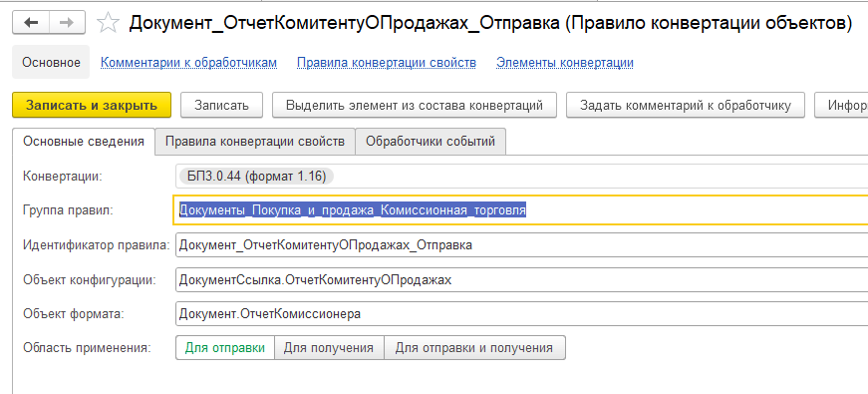868x394 pixels.
Task: Click the Объект формата field
Action: (521, 314)
